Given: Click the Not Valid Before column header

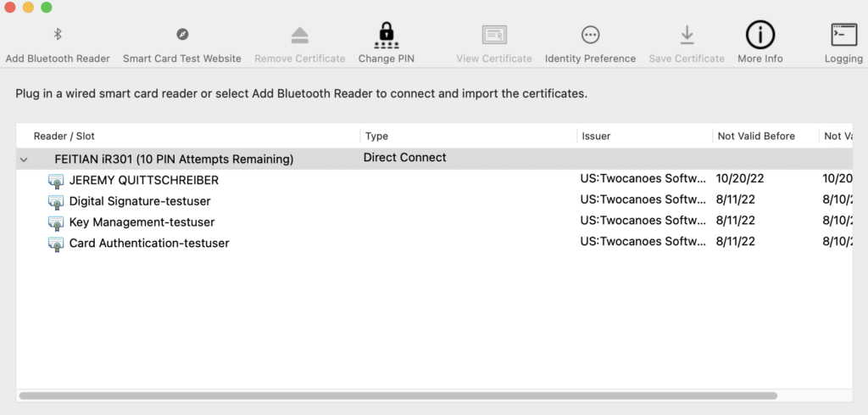Looking at the screenshot, I should point(756,137).
